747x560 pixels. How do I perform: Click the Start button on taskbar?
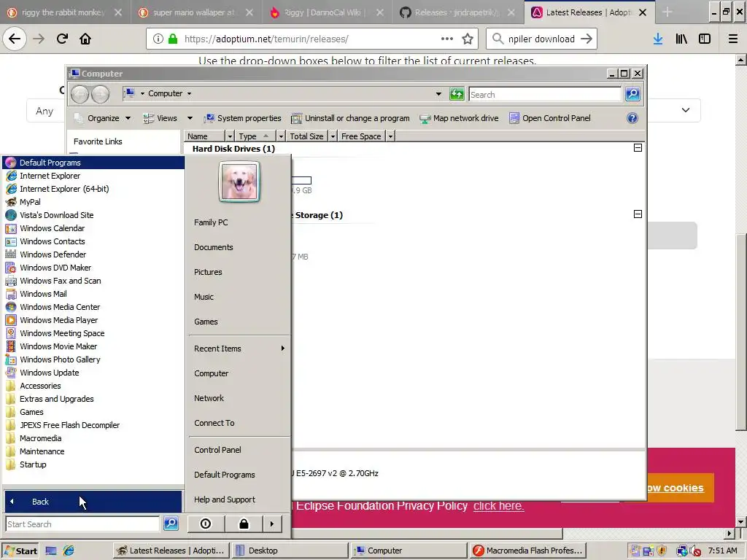coord(20,551)
